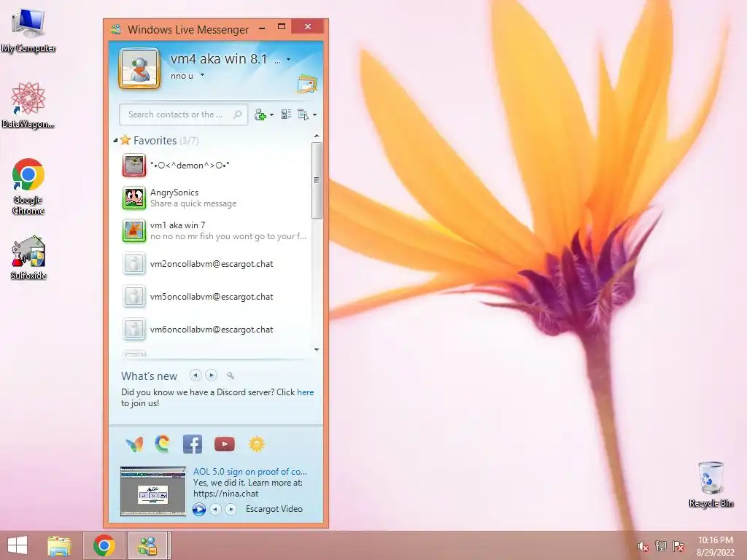Follow the here link to join Discord

(x=306, y=392)
